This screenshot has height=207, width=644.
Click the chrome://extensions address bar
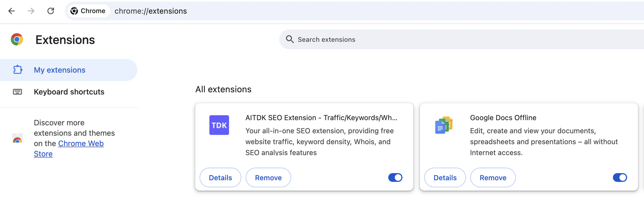pos(354,11)
